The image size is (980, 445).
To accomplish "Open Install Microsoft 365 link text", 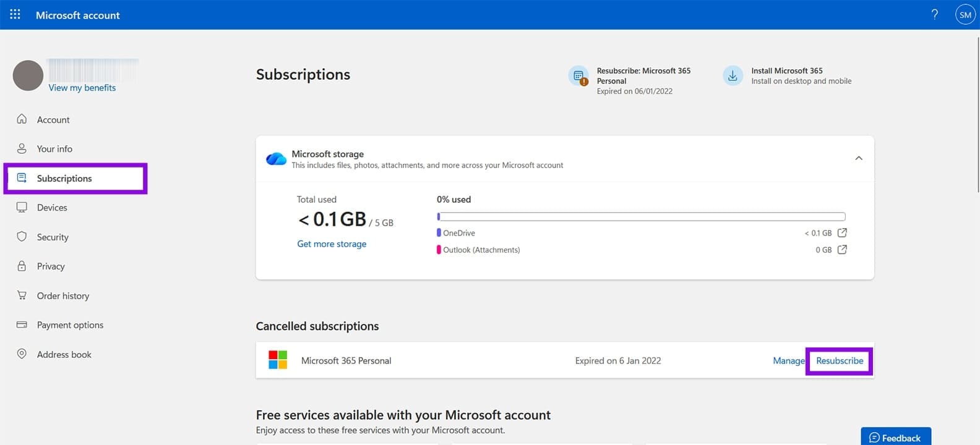I will click(787, 70).
